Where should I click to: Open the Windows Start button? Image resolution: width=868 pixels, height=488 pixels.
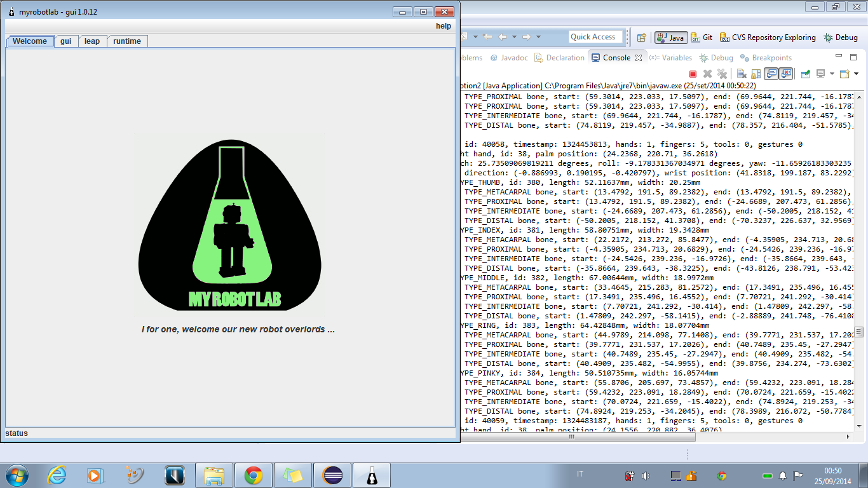[16, 475]
